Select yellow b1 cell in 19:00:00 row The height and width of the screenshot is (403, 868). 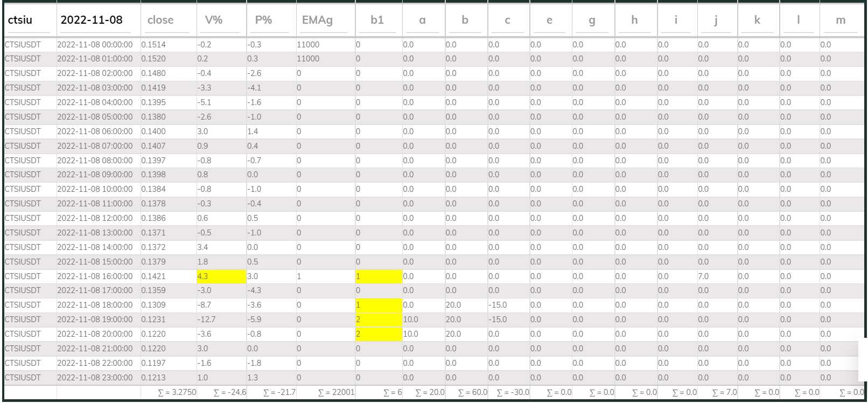click(x=379, y=319)
